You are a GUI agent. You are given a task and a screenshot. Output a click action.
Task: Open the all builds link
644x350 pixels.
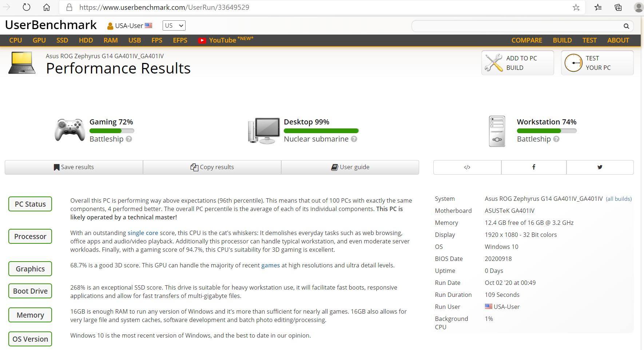[x=618, y=199]
